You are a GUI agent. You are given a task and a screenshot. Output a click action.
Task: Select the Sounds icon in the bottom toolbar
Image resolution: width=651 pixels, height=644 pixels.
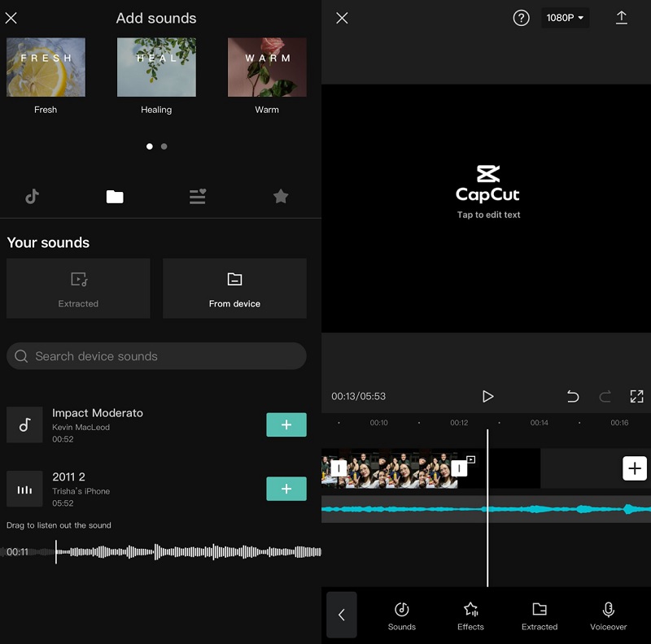point(401,616)
